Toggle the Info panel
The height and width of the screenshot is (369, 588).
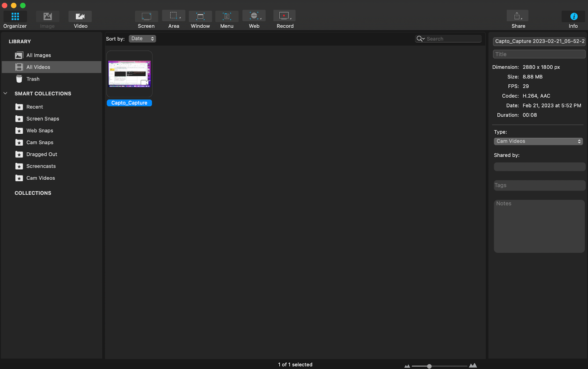(x=573, y=17)
